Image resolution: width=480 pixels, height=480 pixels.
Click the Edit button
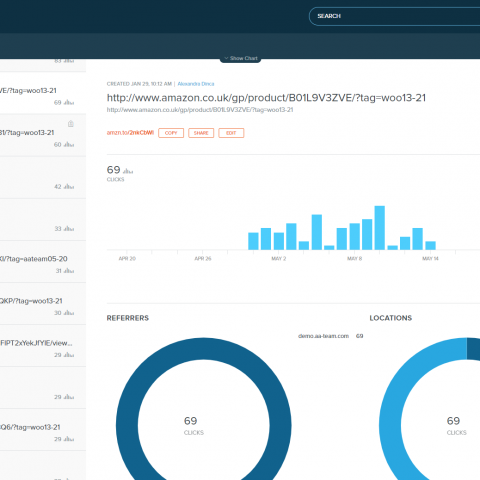(x=231, y=133)
